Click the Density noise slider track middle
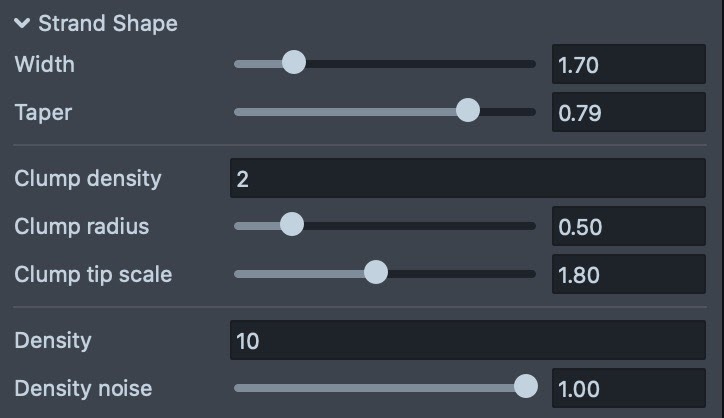This screenshot has height=418, width=724. click(x=385, y=387)
